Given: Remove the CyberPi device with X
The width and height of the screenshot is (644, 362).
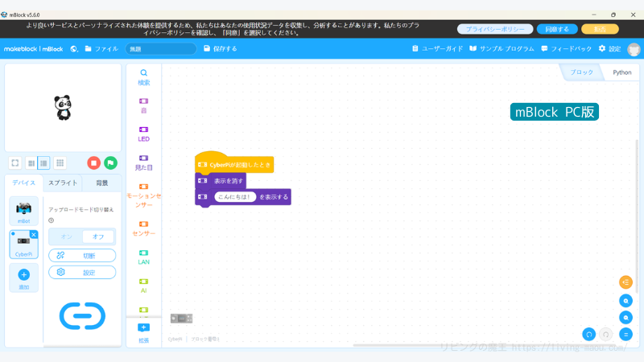Looking at the screenshot, I should pyautogui.click(x=34, y=234).
